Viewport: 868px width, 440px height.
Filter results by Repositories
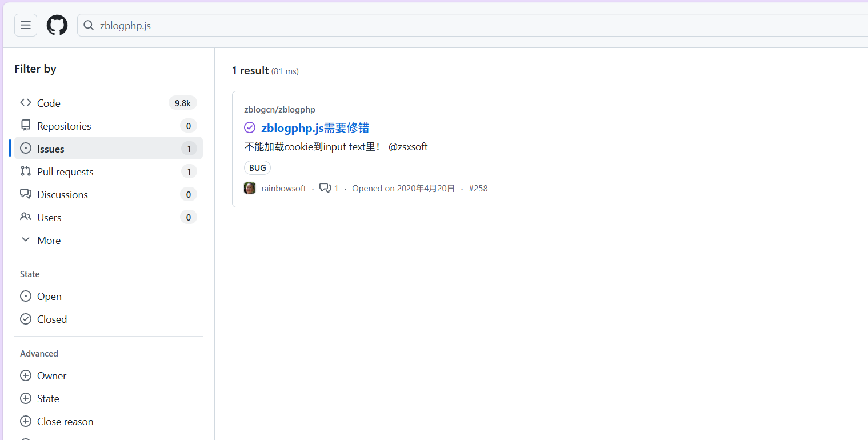click(109, 126)
